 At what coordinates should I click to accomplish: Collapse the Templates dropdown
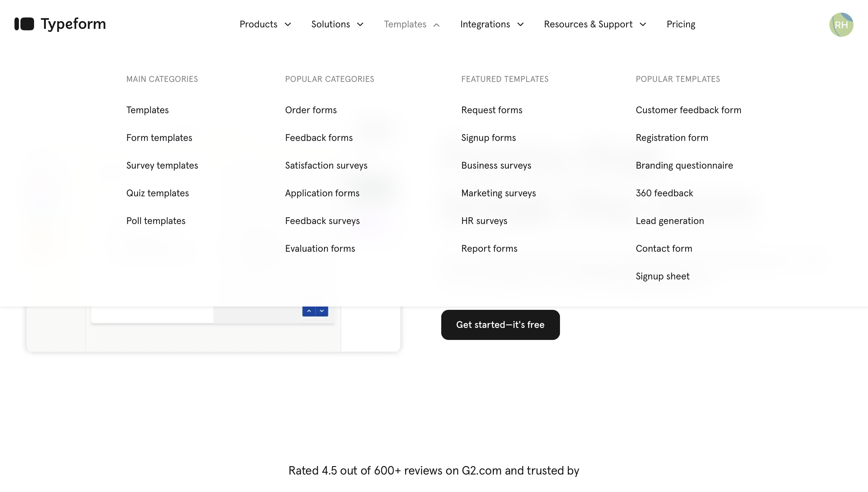click(412, 24)
